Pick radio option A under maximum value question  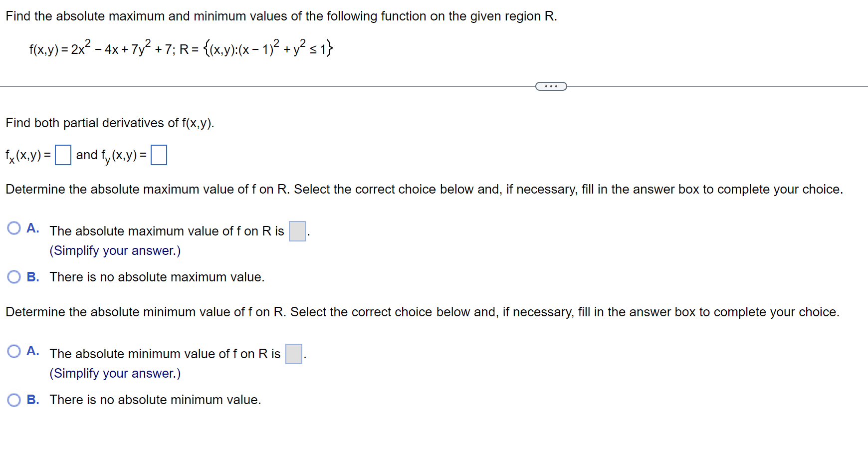13,227
